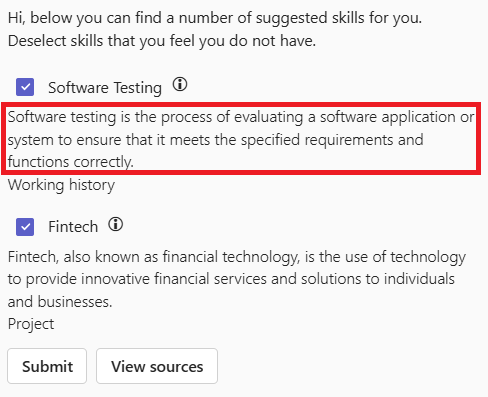Click the Submit button

[x=47, y=366]
